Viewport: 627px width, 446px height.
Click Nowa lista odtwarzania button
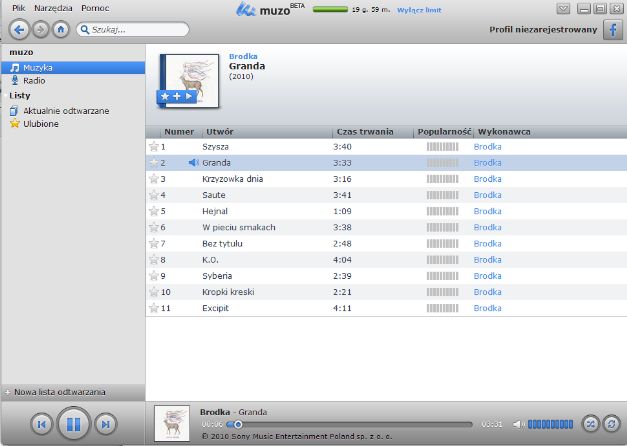tap(73, 392)
